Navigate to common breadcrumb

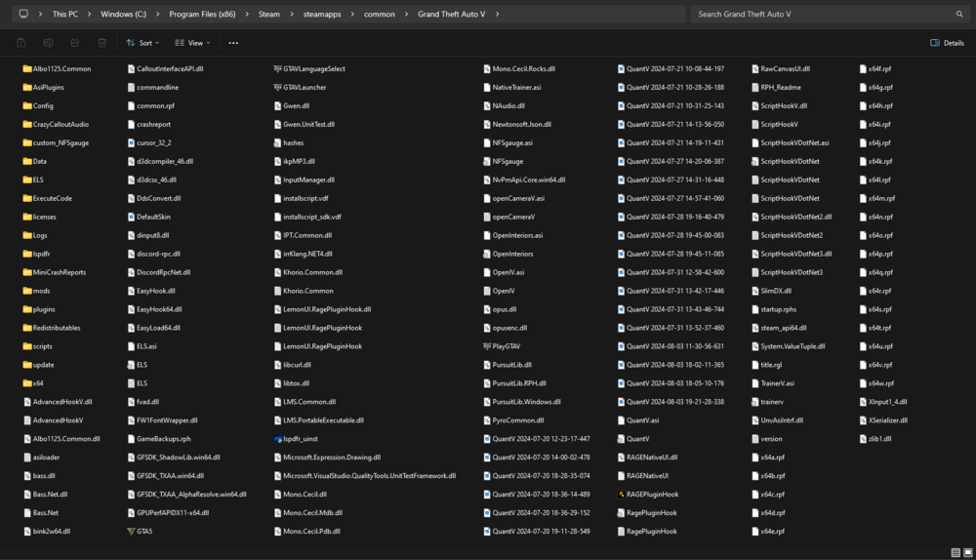click(x=379, y=14)
